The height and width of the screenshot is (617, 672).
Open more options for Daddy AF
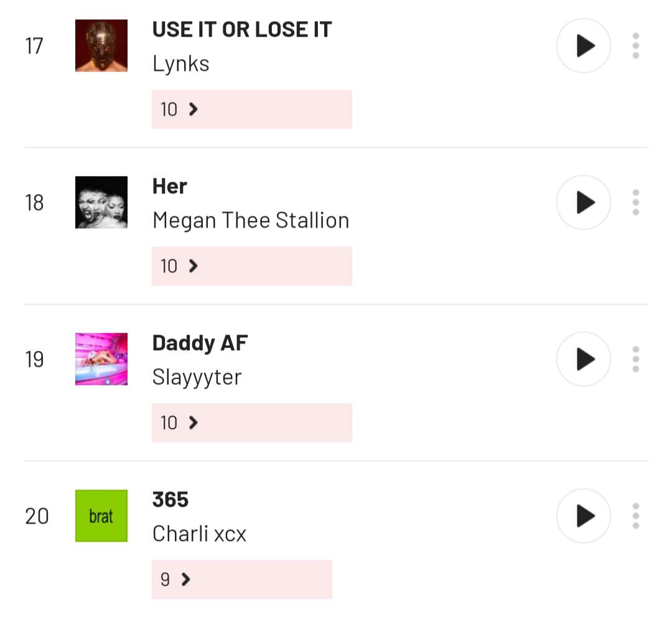pyautogui.click(x=635, y=360)
